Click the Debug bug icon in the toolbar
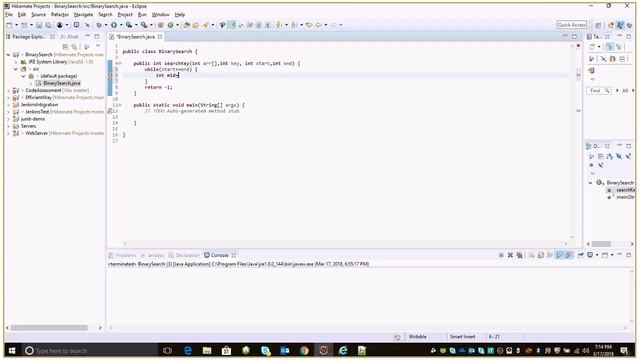This screenshot has height=360, width=640. tap(99, 25)
